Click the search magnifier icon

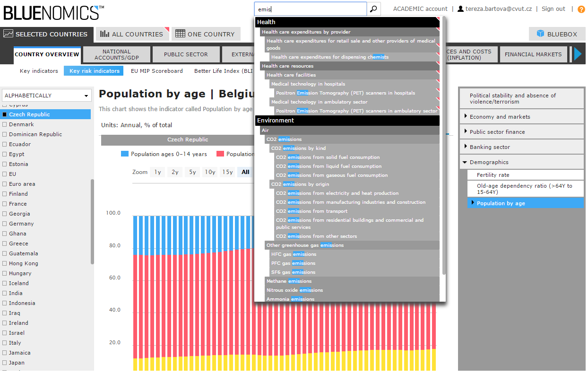tap(373, 9)
